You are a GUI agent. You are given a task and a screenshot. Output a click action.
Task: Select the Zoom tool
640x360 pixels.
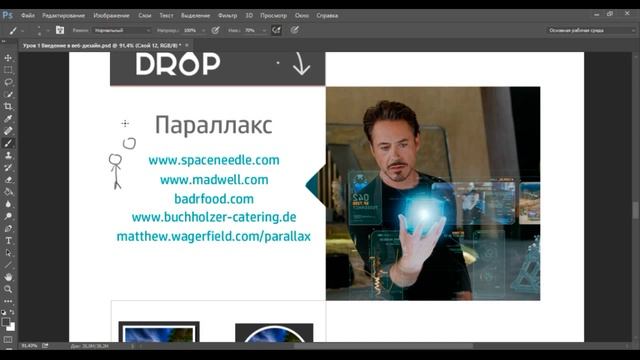click(8, 289)
